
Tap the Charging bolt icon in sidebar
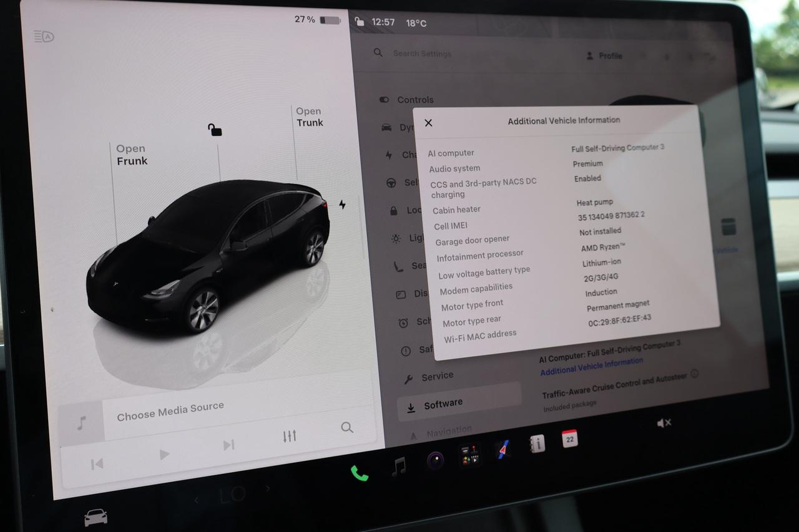coord(389,155)
